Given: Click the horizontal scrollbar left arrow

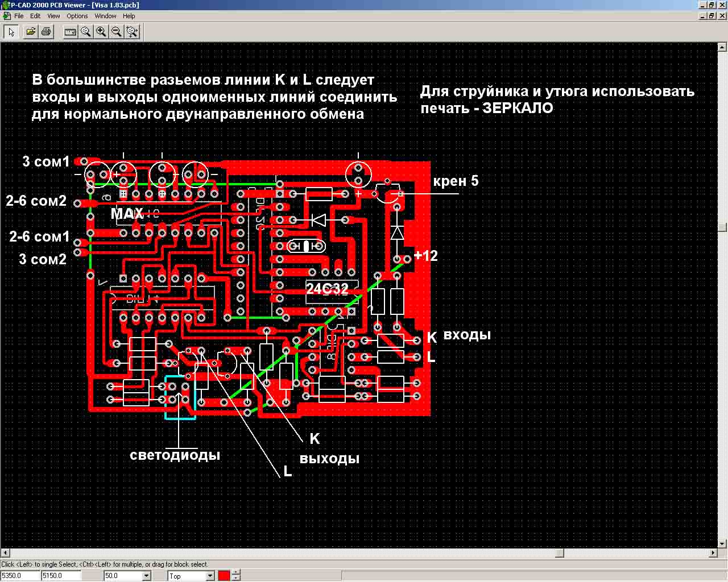Looking at the screenshot, I should 5,552.
